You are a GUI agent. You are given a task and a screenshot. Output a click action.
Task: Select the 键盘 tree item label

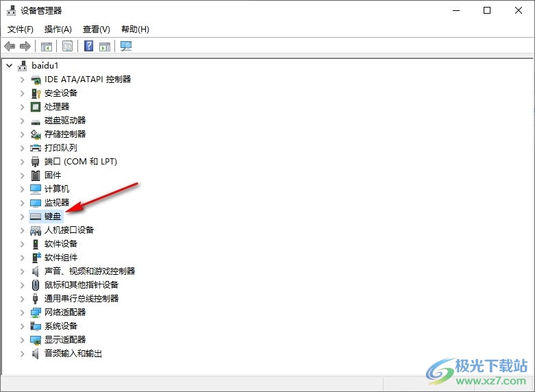pos(53,217)
